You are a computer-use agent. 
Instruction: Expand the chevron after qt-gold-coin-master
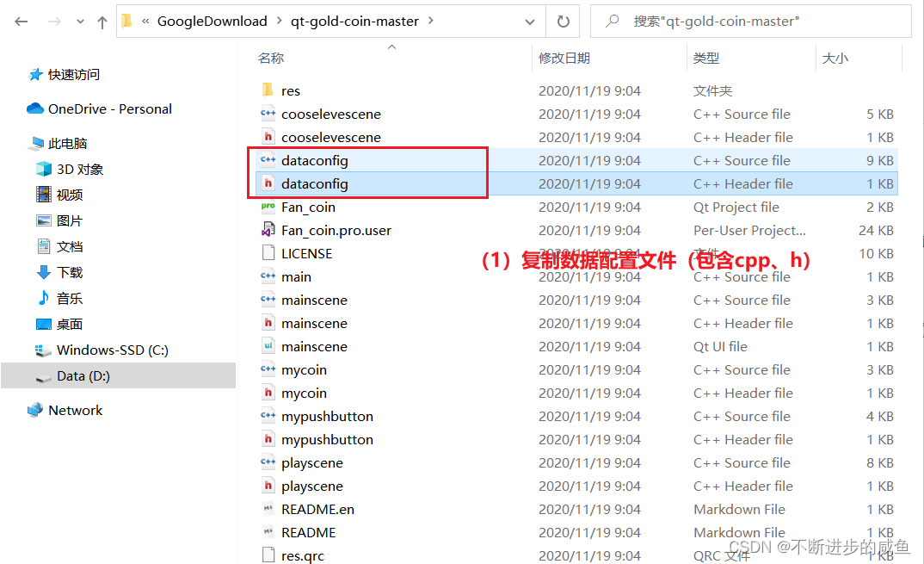pos(431,21)
